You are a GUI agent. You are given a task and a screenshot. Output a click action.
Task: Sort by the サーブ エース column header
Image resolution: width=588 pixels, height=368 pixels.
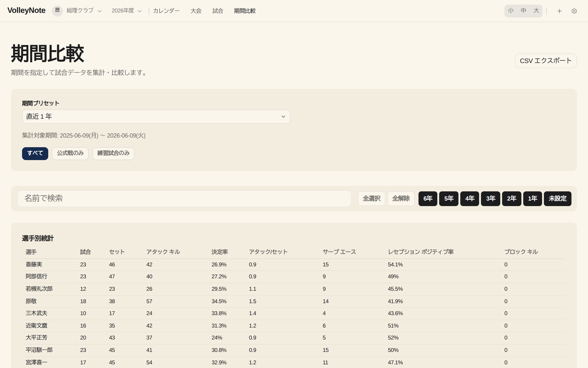pos(339,252)
